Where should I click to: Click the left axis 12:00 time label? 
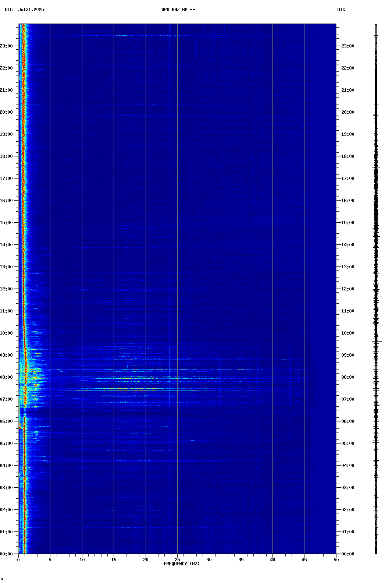[7, 289]
